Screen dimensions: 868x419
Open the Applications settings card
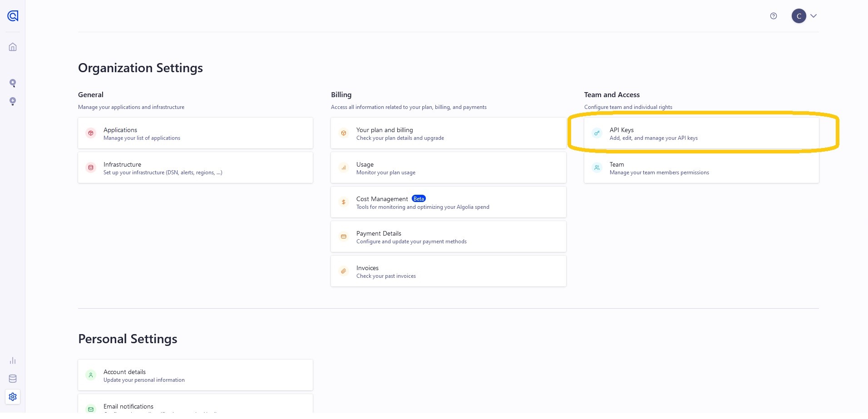(195, 133)
